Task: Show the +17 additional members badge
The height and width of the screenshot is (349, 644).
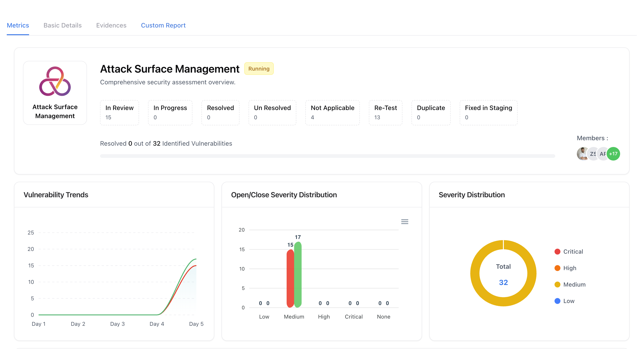Action: (614, 154)
